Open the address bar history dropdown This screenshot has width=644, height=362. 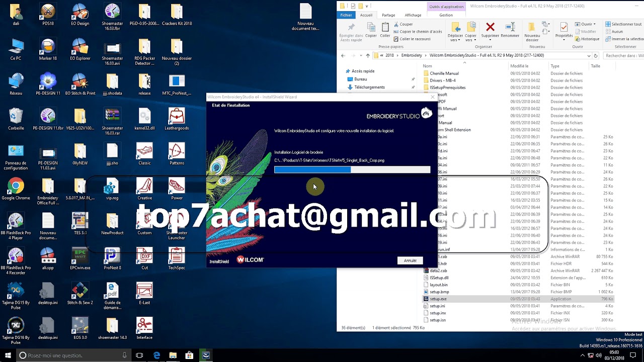click(589, 56)
